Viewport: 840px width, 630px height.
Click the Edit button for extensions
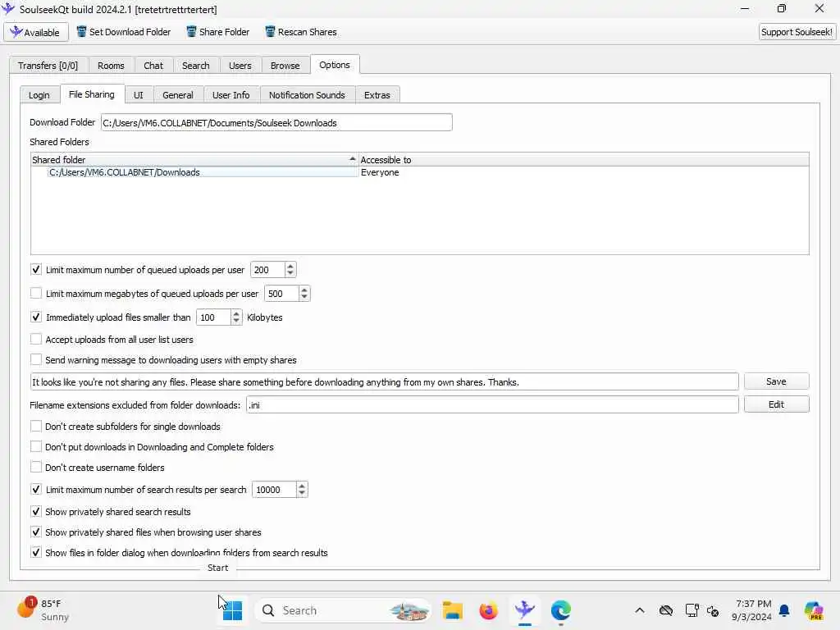click(776, 404)
